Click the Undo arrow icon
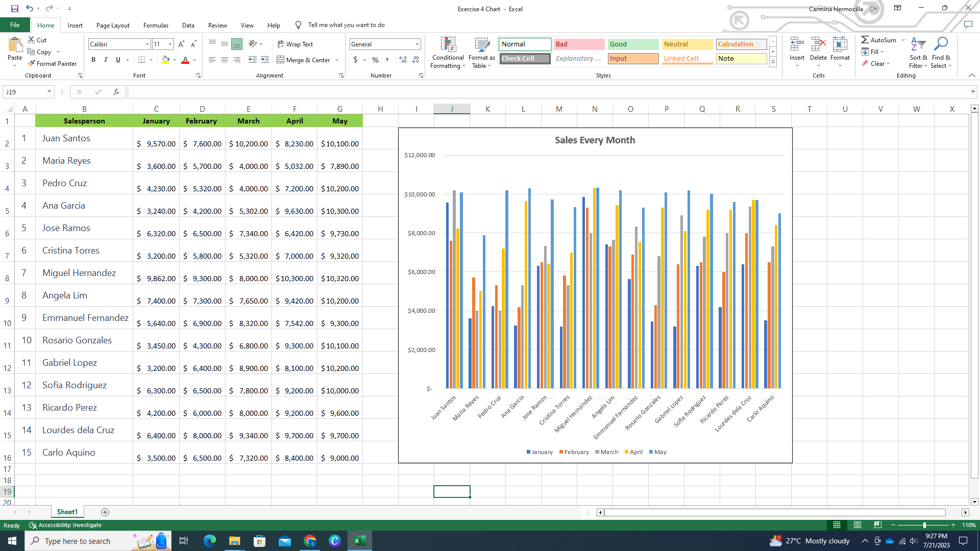 point(30,9)
